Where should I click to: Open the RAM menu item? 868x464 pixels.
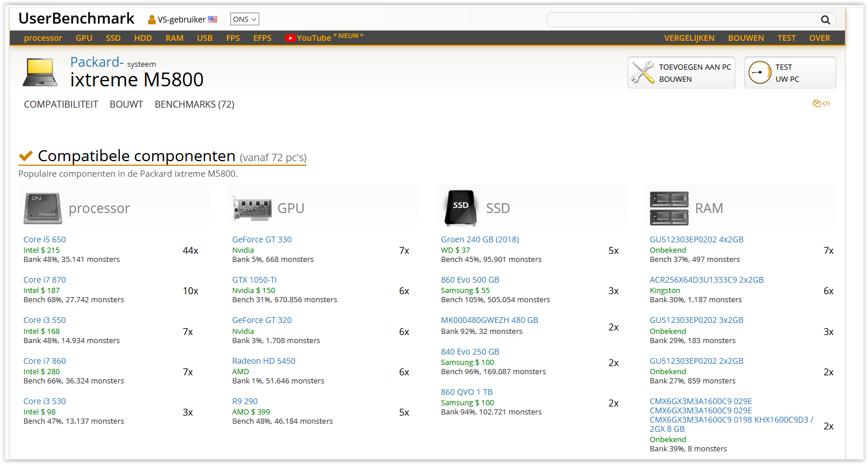coord(175,38)
